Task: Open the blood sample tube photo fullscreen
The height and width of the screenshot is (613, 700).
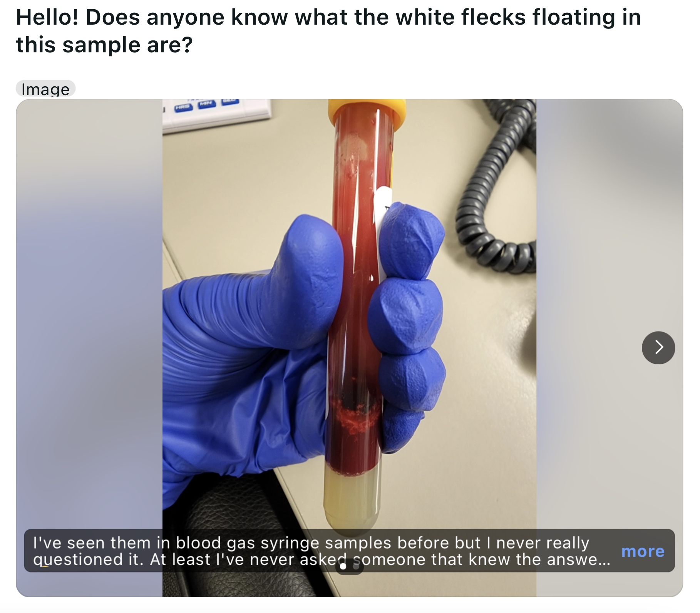Action: (349, 308)
